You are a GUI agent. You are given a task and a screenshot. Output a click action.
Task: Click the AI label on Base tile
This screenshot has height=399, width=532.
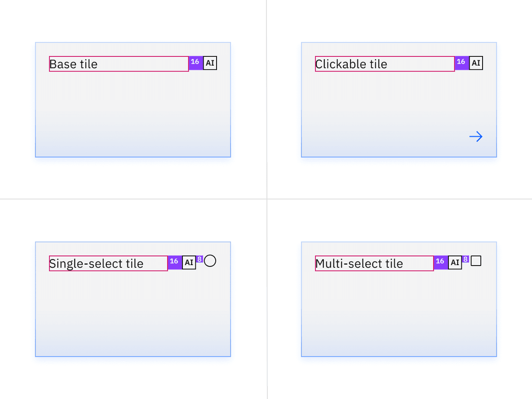[x=210, y=63]
